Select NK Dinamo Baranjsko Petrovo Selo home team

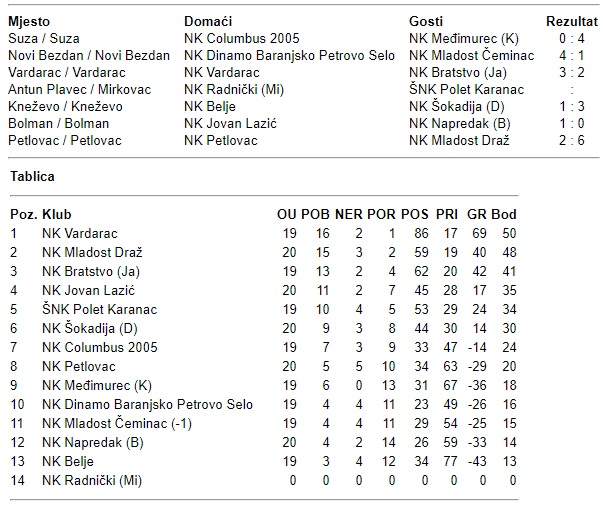pyautogui.click(x=289, y=55)
